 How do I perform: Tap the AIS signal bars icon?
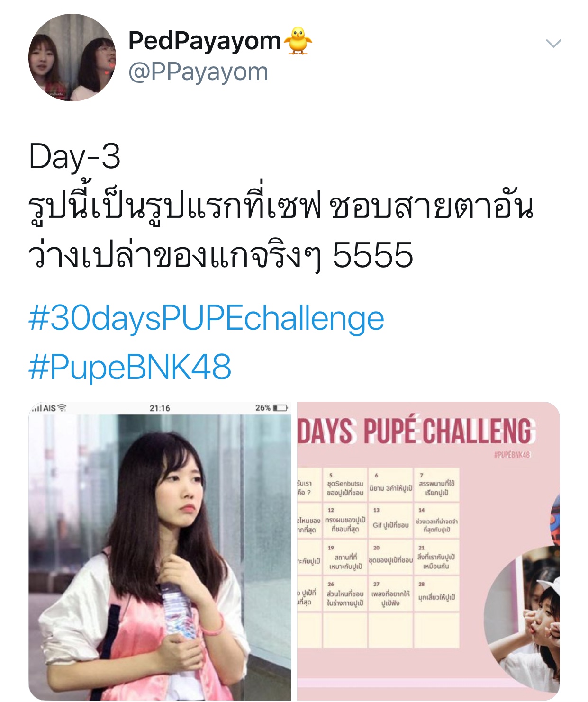(x=37, y=408)
